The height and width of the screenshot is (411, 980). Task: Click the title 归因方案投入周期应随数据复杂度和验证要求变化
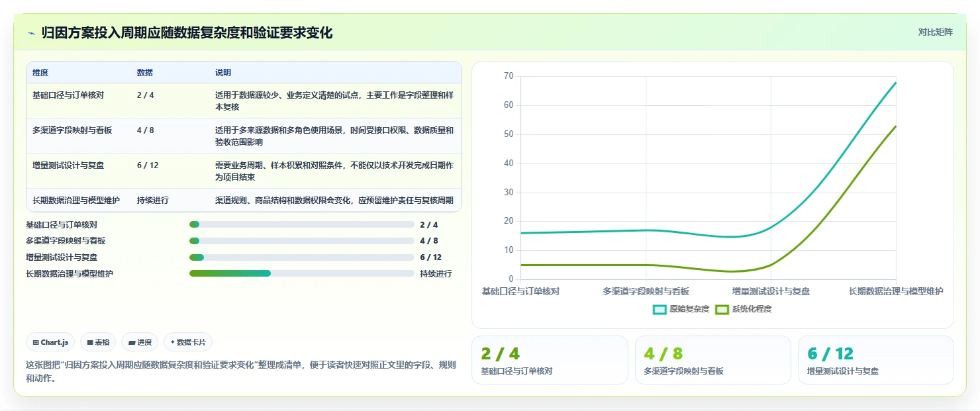pos(187,32)
